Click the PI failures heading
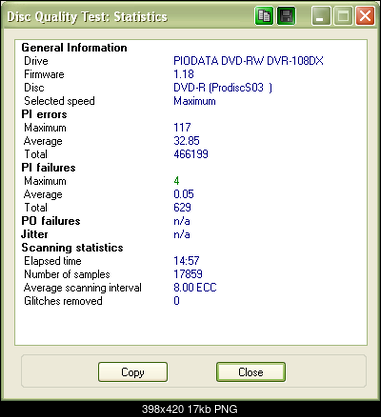This screenshot has width=381, height=417. (48, 168)
